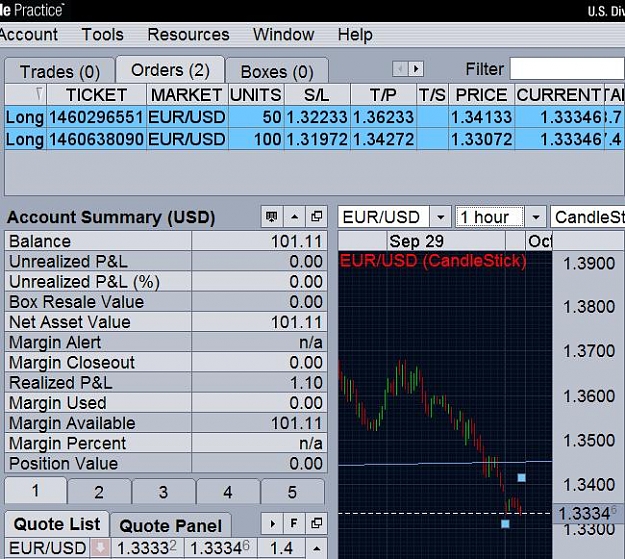Open the CandleStick chart type dropdown
This screenshot has width=625, height=559.
pos(588,217)
